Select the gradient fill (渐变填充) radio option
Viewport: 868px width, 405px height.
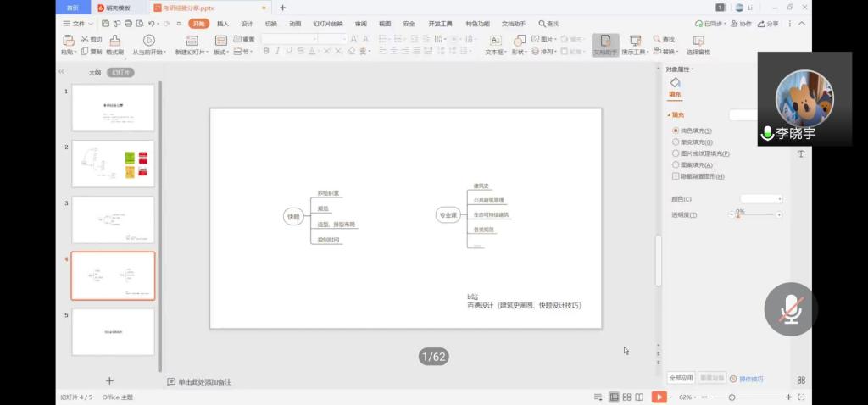[x=676, y=142]
